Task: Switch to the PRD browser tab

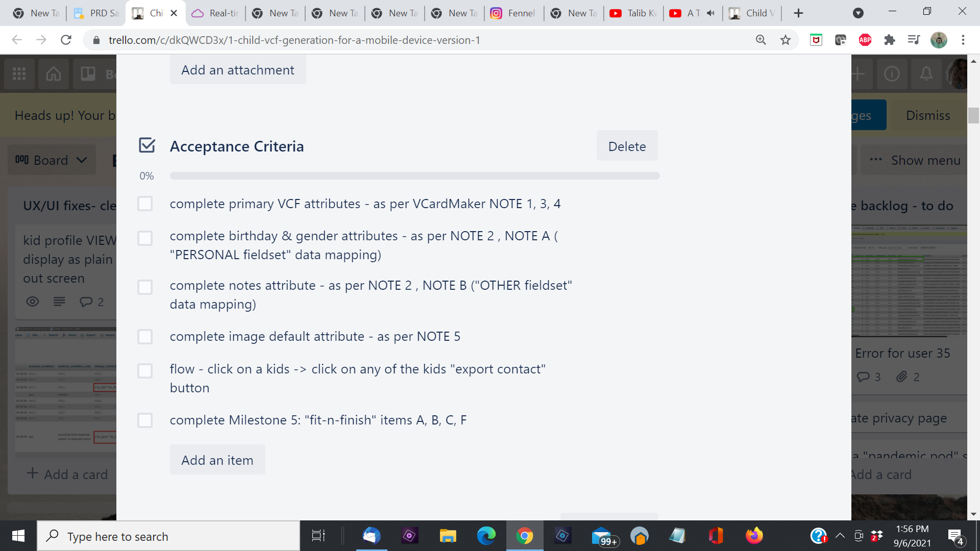Action: click(x=96, y=13)
